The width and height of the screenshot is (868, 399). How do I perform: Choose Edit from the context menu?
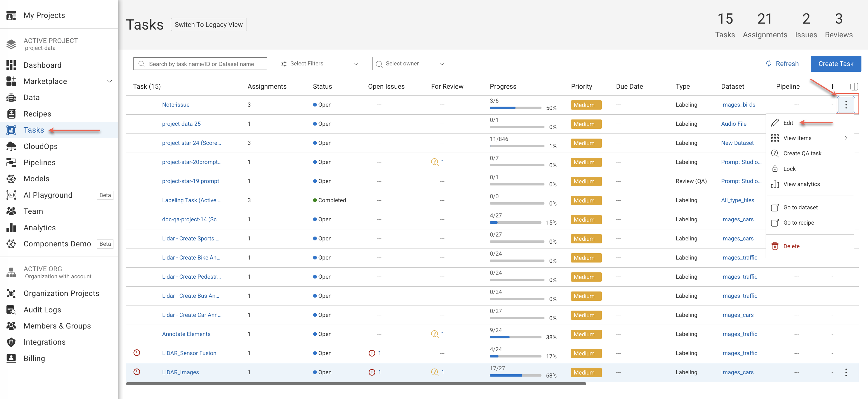[810, 123]
